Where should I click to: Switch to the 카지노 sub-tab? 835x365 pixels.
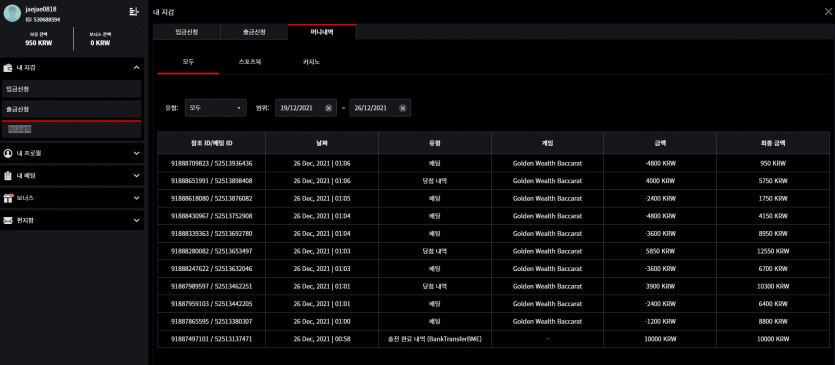(312, 62)
